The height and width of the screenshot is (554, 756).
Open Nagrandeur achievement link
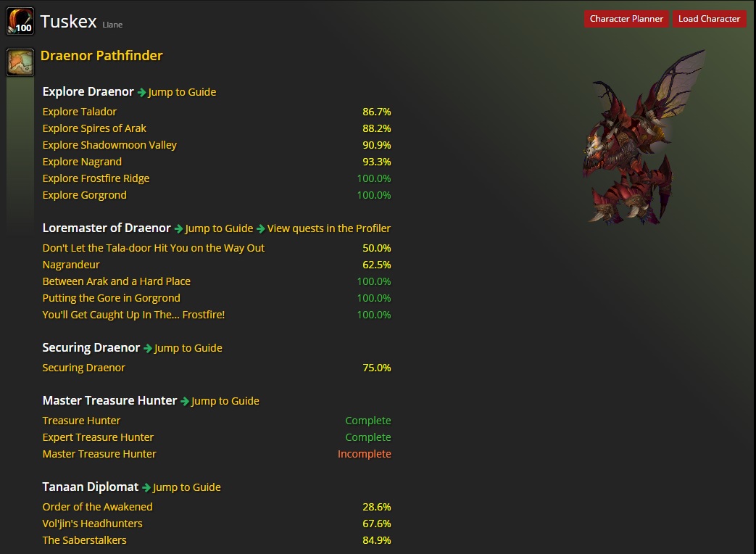click(x=71, y=265)
